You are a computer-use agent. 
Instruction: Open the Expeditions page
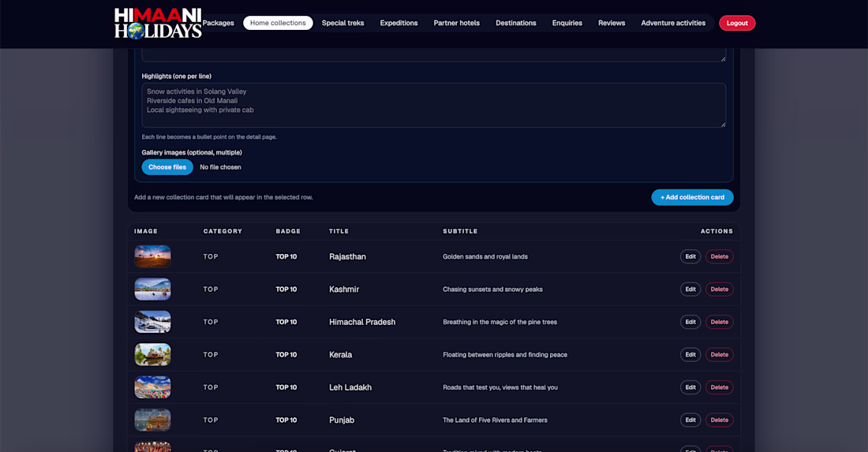(x=398, y=23)
